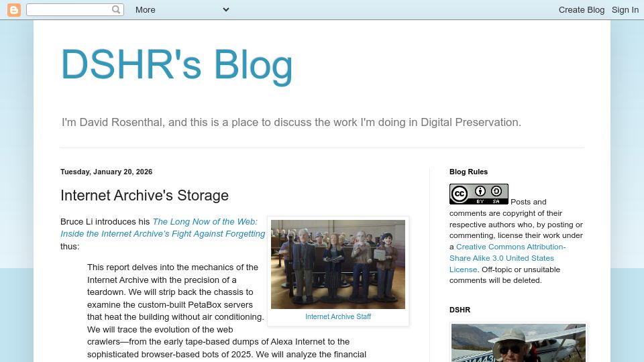Open Creative Commons Attribution-Share Alike 3.0 license link
644x362 pixels.
(x=507, y=258)
